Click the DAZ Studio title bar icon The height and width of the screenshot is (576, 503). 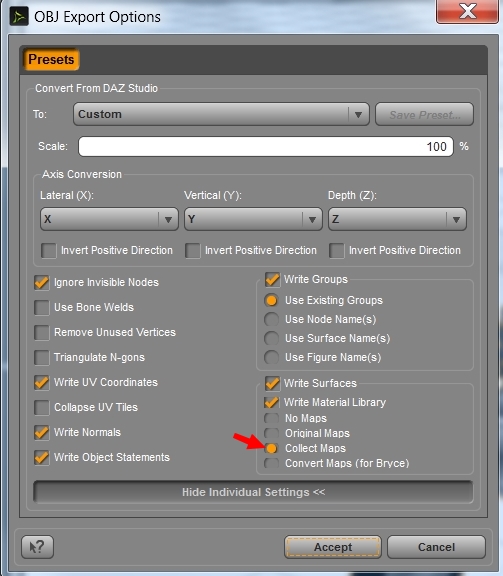(x=19, y=17)
